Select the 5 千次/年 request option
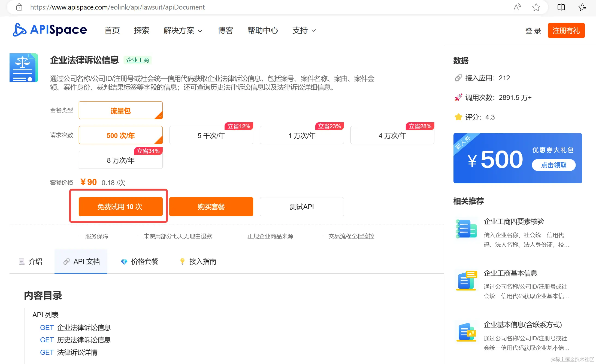 [211, 135]
